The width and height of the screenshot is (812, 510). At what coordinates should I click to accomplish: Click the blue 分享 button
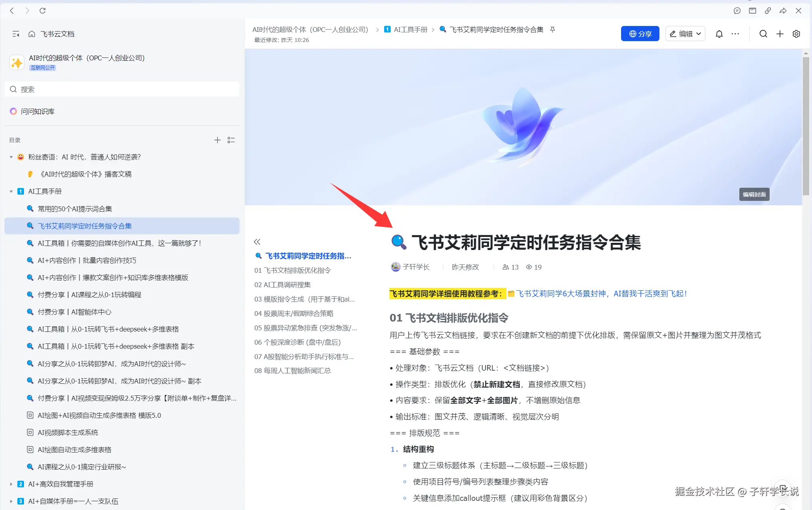pos(640,34)
